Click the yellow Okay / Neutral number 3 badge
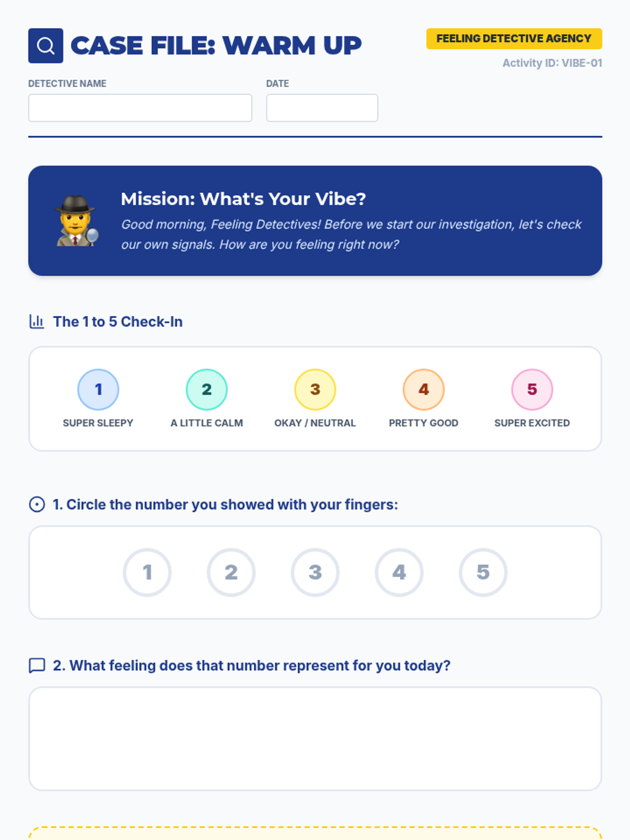This screenshot has width=630, height=840. click(315, 390)
